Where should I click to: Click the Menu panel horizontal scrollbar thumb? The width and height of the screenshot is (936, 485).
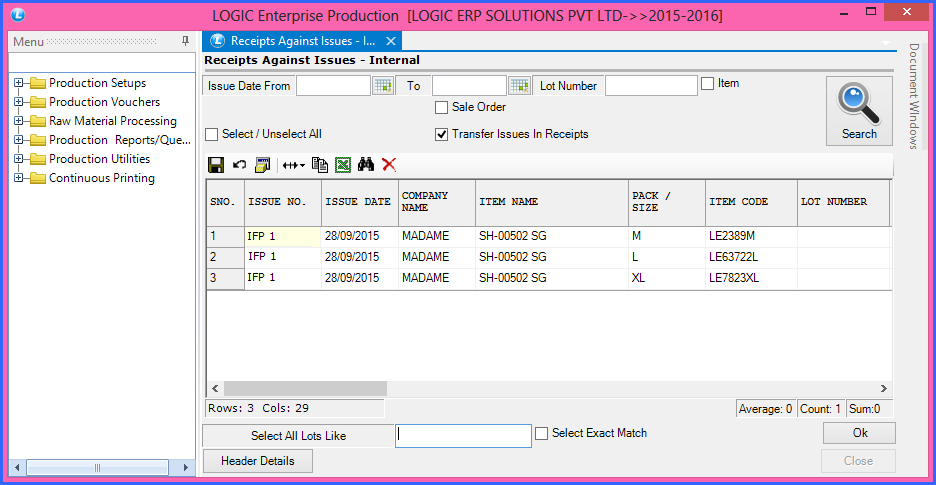[98, 467]
